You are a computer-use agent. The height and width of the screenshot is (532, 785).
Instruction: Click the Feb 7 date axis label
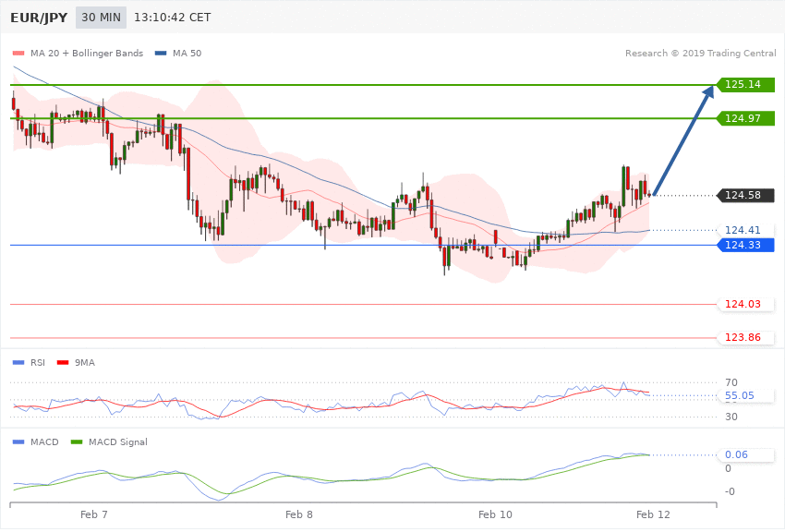coord(94,514)
